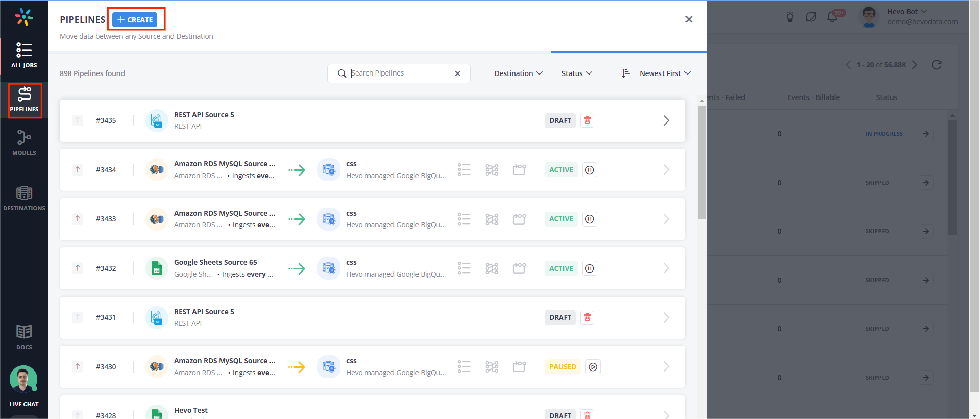Pause active pipeline #3432
980x419 pixels.
click(590, 268)
